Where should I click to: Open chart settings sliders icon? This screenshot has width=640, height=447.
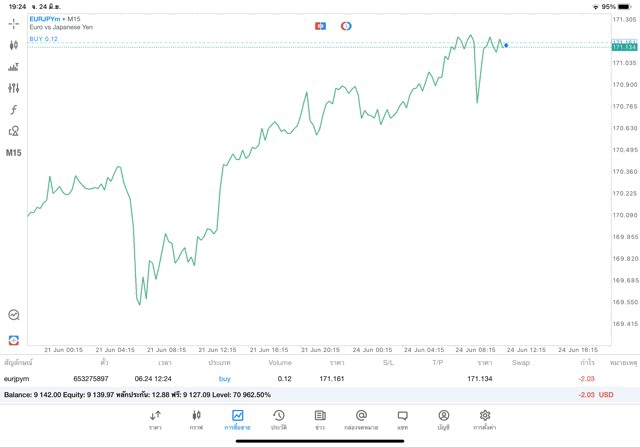click(x=14, y=88)
